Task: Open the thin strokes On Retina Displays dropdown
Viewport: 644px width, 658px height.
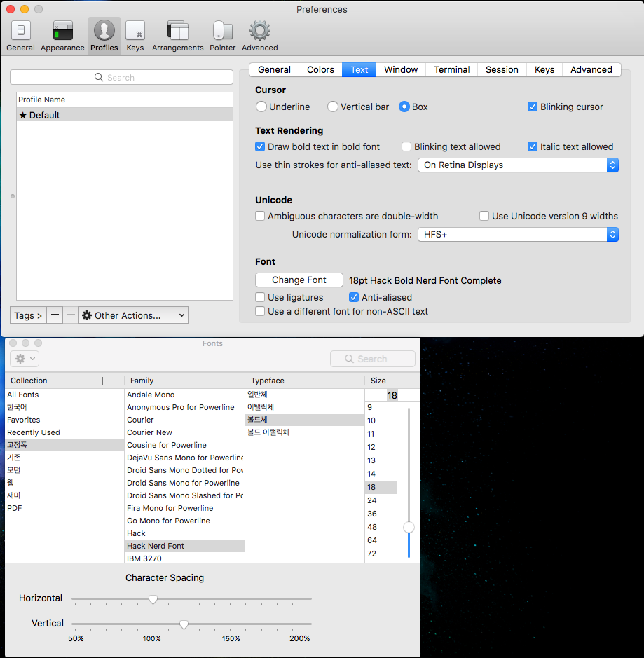Action: [x=518, y=165]
